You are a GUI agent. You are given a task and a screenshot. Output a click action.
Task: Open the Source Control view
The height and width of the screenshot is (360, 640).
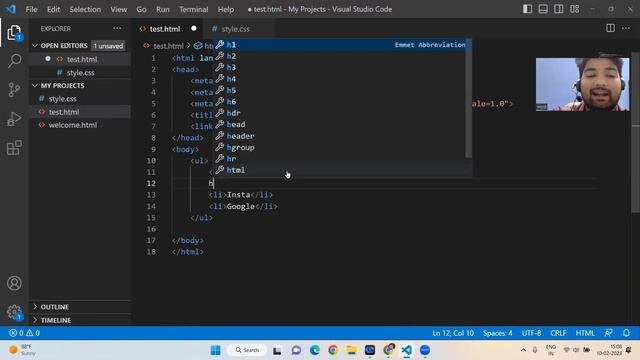tap(14, 90)
